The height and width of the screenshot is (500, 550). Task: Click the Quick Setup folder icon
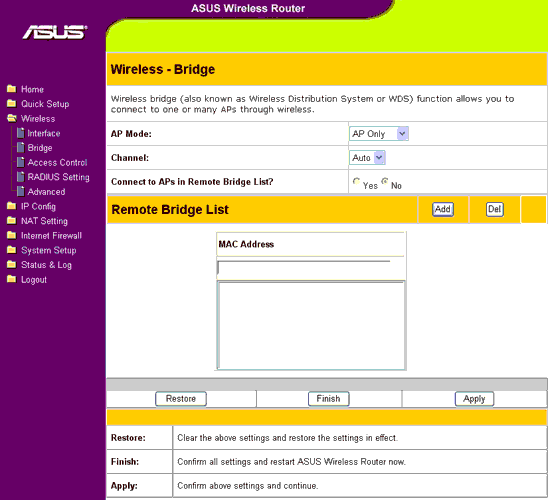click(12, 104)
